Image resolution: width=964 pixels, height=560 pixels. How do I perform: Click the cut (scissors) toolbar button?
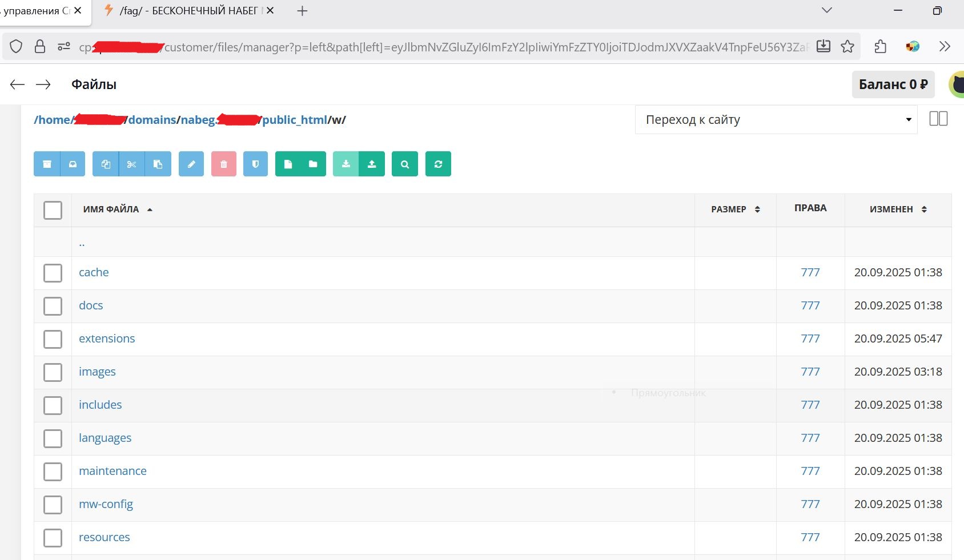(132, 164)
